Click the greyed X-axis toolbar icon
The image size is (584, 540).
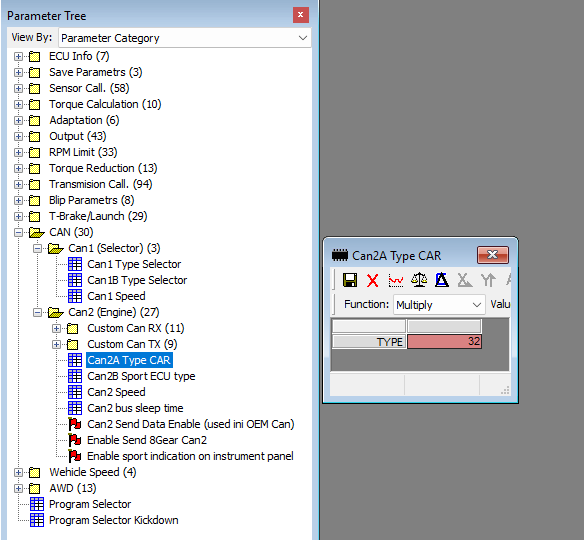point(464,280)
